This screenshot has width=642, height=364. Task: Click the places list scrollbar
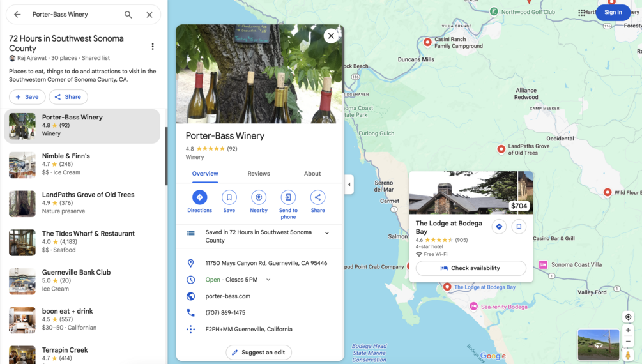(x=166, y=156)
